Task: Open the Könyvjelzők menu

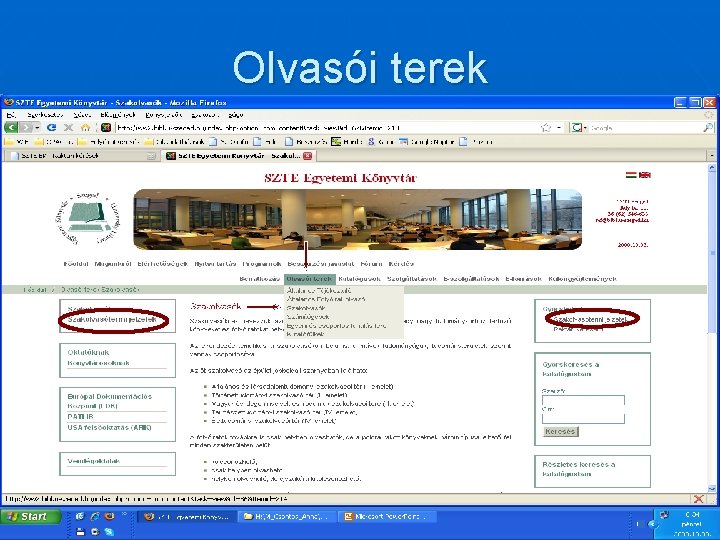Action: [x=164, y=115]
